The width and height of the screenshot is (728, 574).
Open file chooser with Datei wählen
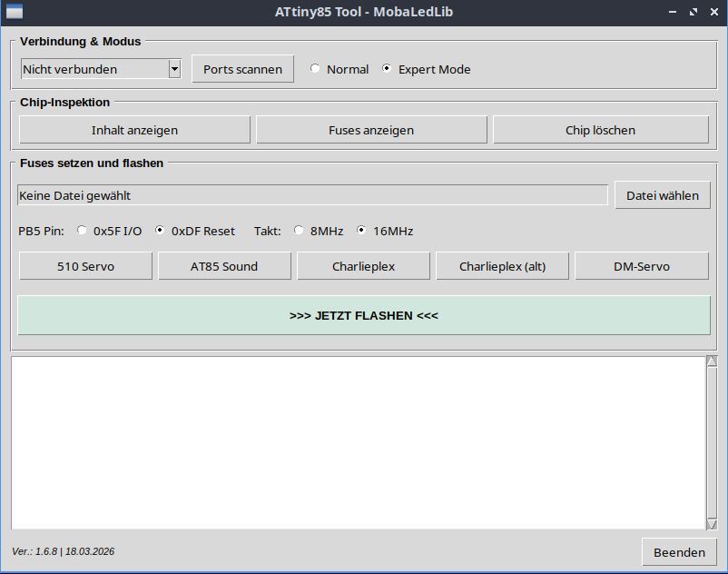click(x=663, y=195)
